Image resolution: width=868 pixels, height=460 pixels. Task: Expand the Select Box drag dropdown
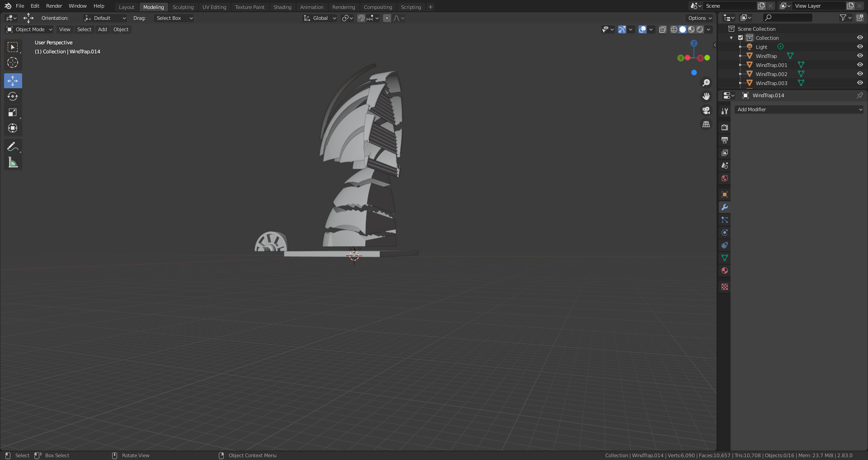click(174, 18)
